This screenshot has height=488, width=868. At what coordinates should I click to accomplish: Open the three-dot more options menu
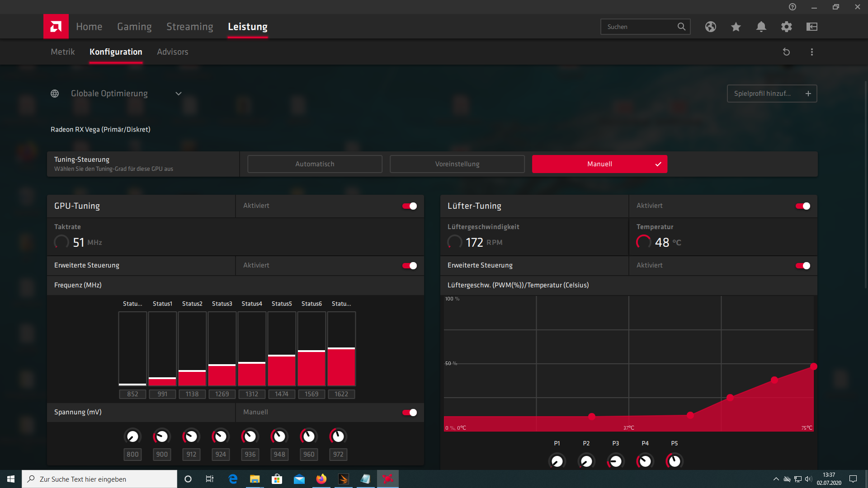(811, 52)
